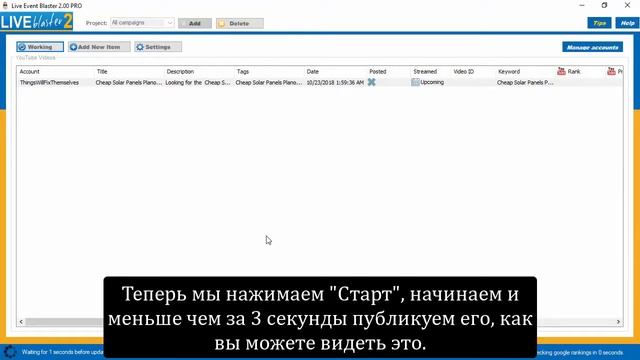Open the Project campaigns dropdown
The height and width of the screenshot is (360, 640).
pyautogui.click(x=142, y=23)
